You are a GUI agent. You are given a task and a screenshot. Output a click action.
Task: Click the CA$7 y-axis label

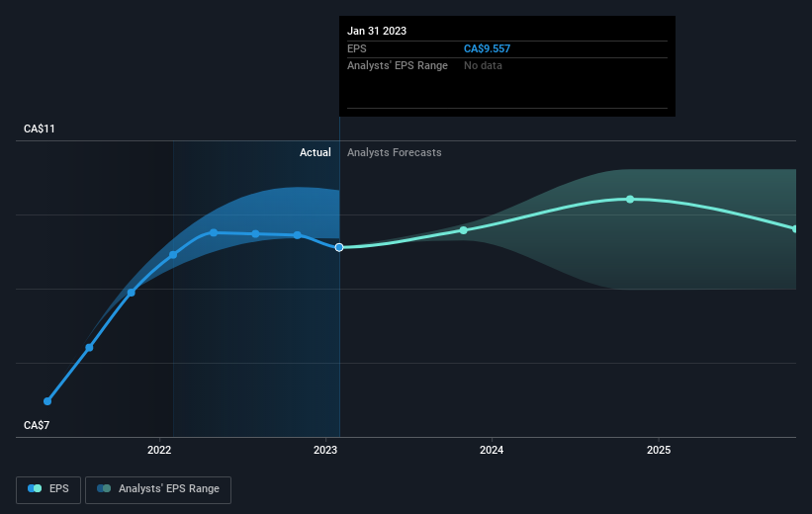pos(37,425)
